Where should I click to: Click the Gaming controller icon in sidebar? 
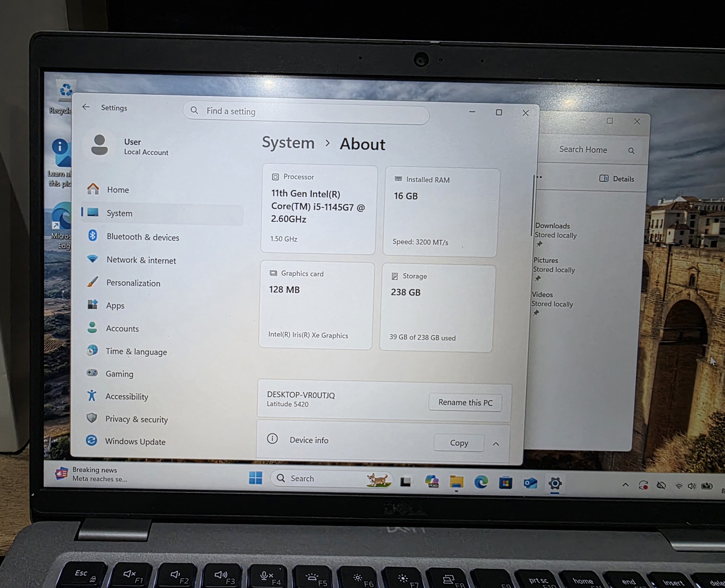click(x=92, y=373)
